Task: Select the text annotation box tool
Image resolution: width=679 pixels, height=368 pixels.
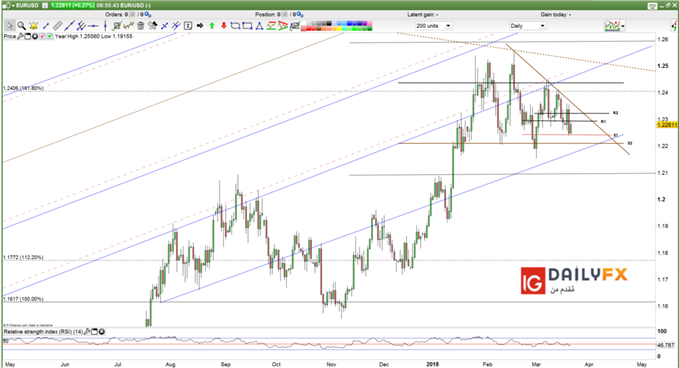Action: (188, 26)
